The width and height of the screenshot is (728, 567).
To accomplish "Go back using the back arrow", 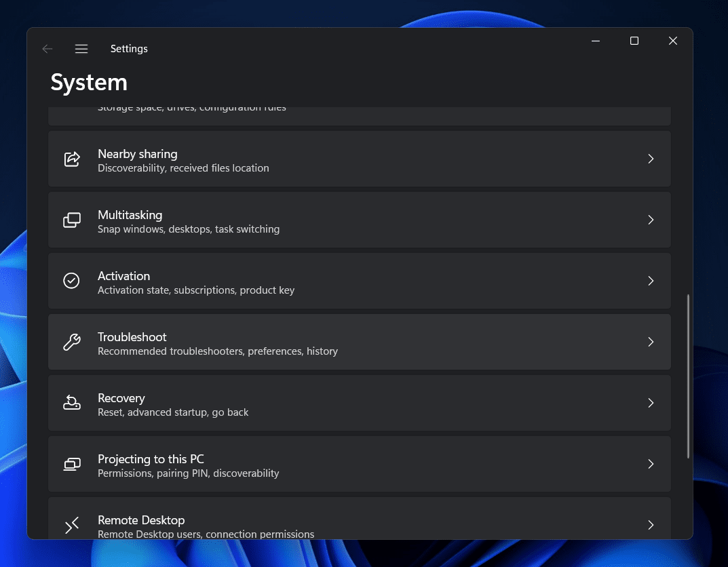I will click(47, 49).
